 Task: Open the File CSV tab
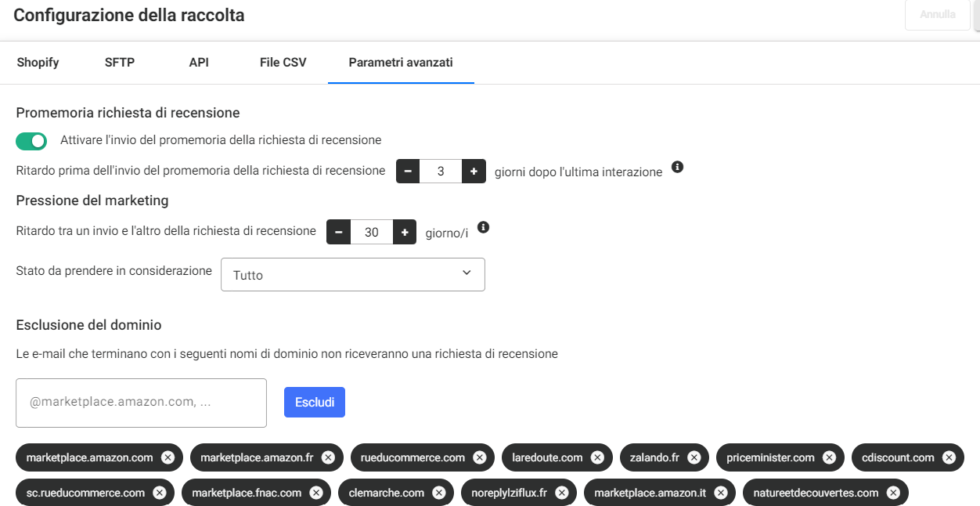[x=283, y=63]
